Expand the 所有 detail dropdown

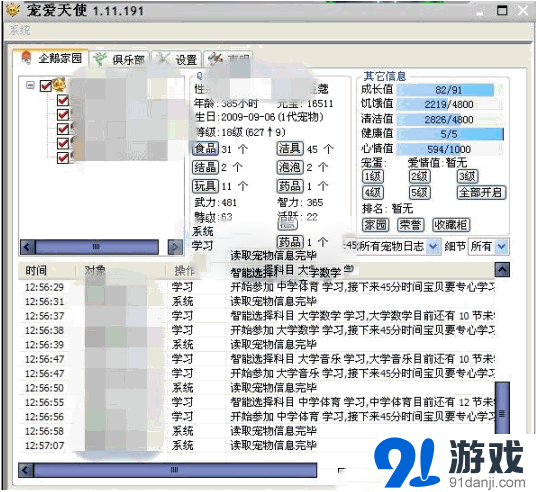[x=501, y=246]
